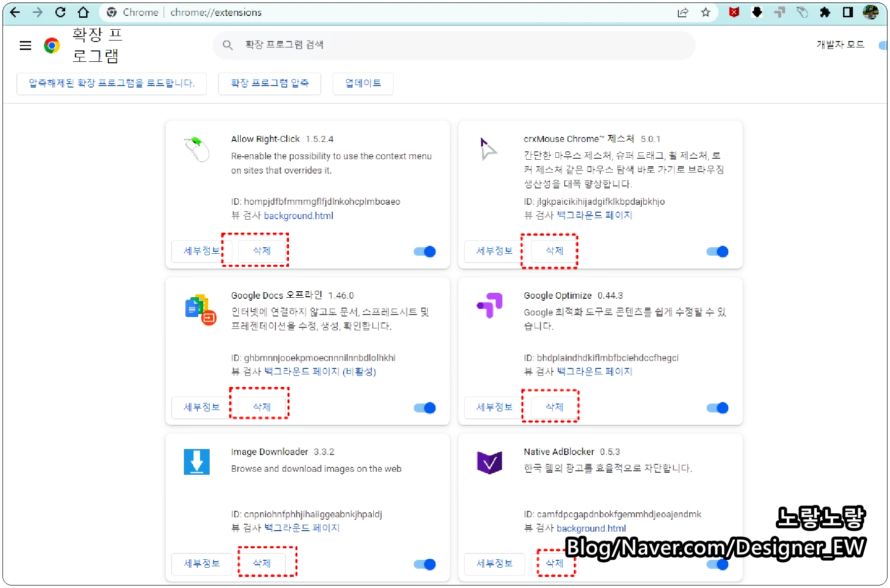890x588 pixels.
Task: Select the Image Downloader ID text
Action: (x=307, y=514)
